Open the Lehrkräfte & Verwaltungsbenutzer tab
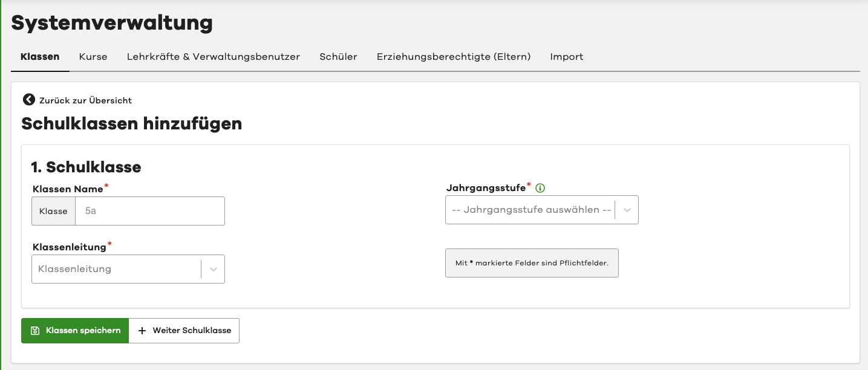868x370 pixels. pos(214,57)
